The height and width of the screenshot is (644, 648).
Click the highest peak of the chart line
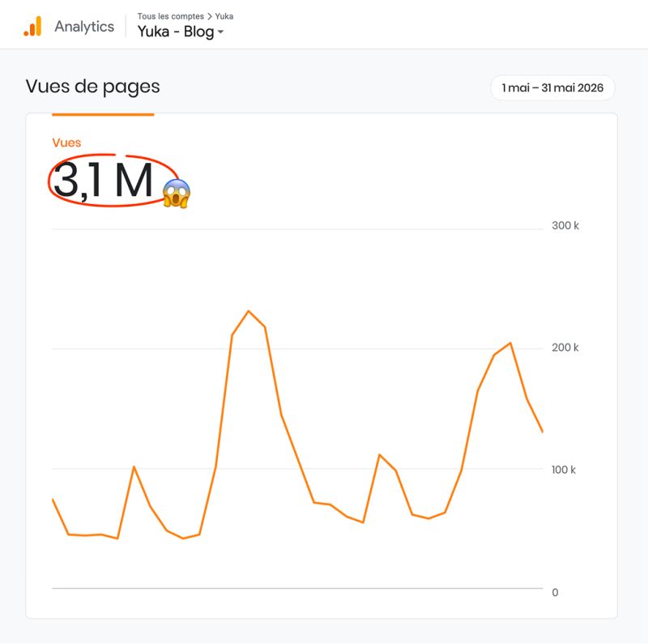click(x=249, y=311)
